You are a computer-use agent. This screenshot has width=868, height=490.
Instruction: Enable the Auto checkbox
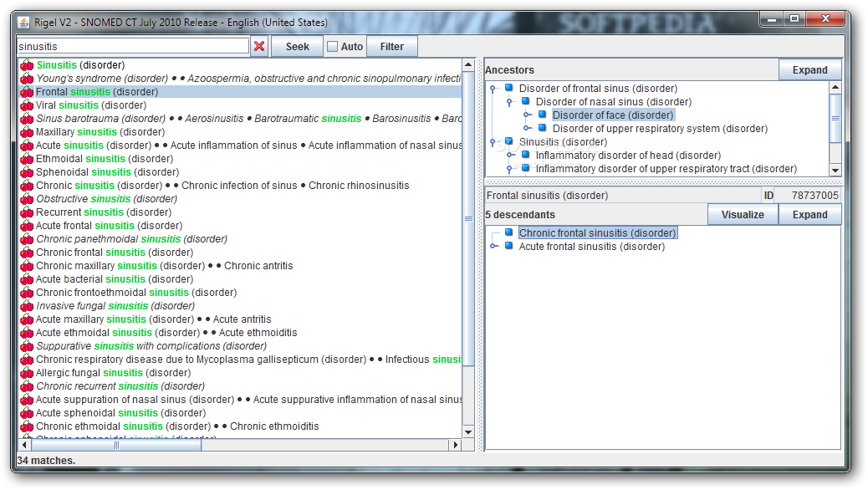332,47
